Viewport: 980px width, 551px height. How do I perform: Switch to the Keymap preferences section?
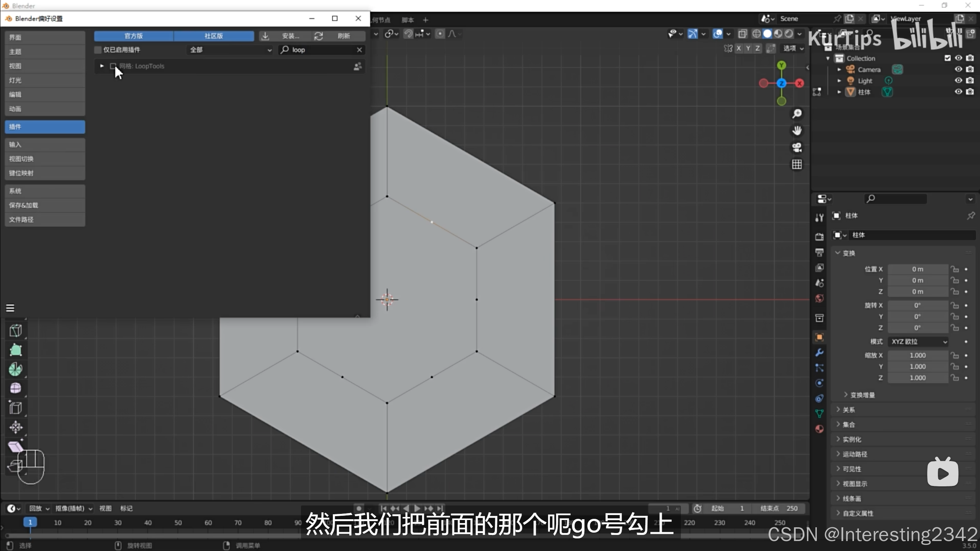coord(45,173)
